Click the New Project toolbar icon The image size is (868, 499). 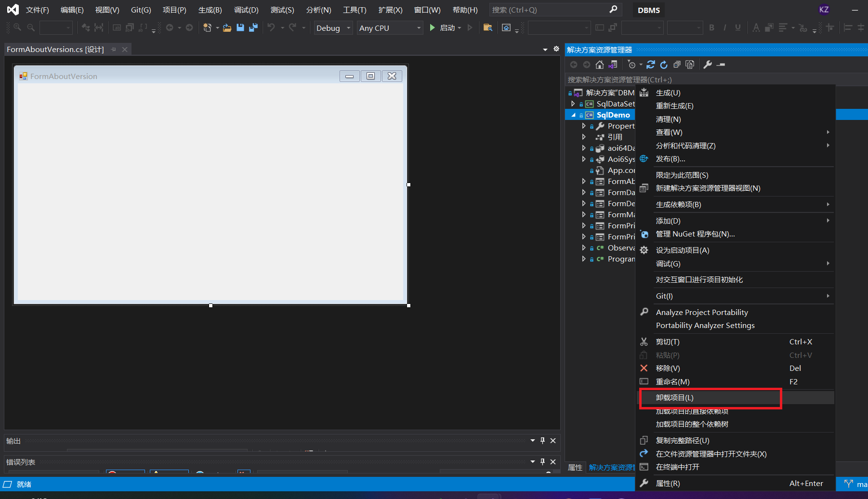tap(208, 28)
